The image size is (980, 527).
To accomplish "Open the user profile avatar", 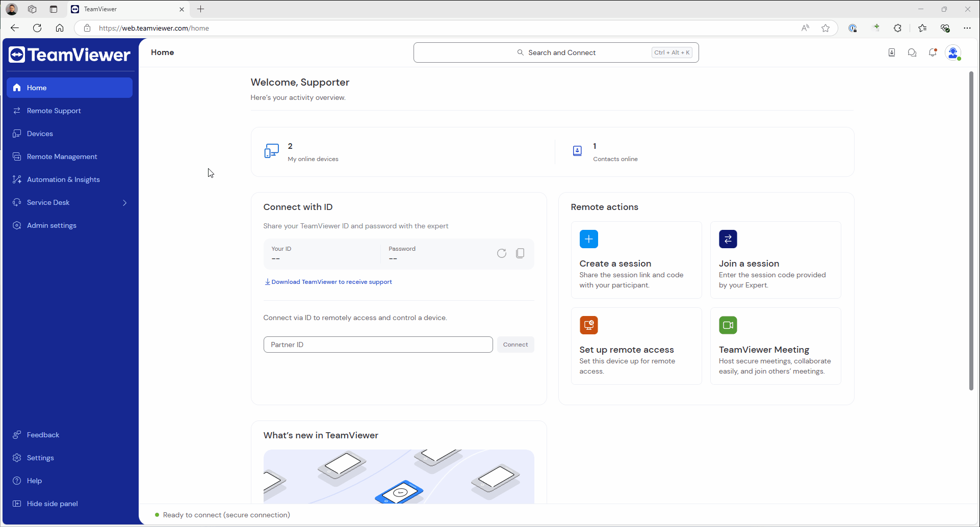I will pos(953,52).
